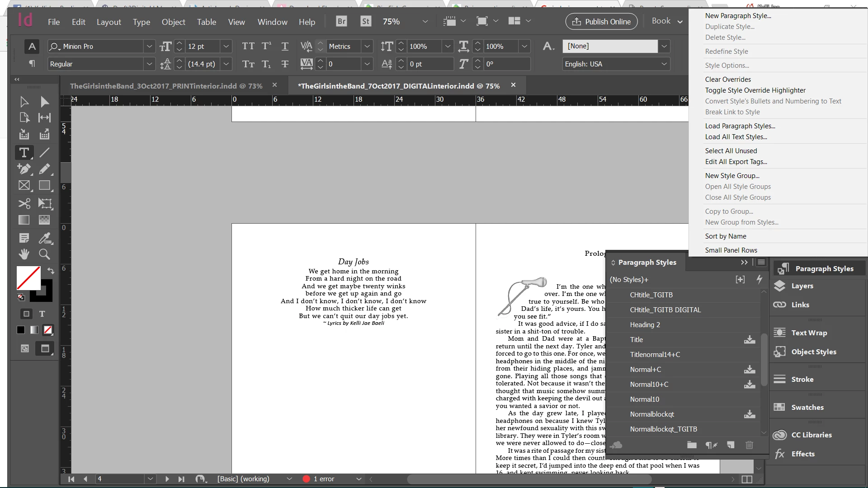Open the Layout menu
The width and height of the screenshot is (868, 488).
pyautogui.click(x=108, y=22)
